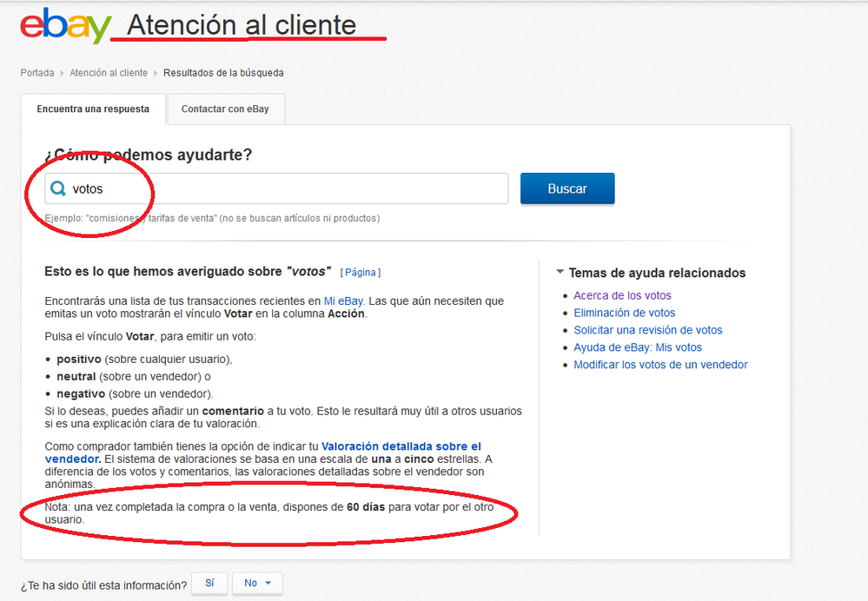Click the eBay logo
Viewport: 868px width, 601px height.
coord(66,25)
